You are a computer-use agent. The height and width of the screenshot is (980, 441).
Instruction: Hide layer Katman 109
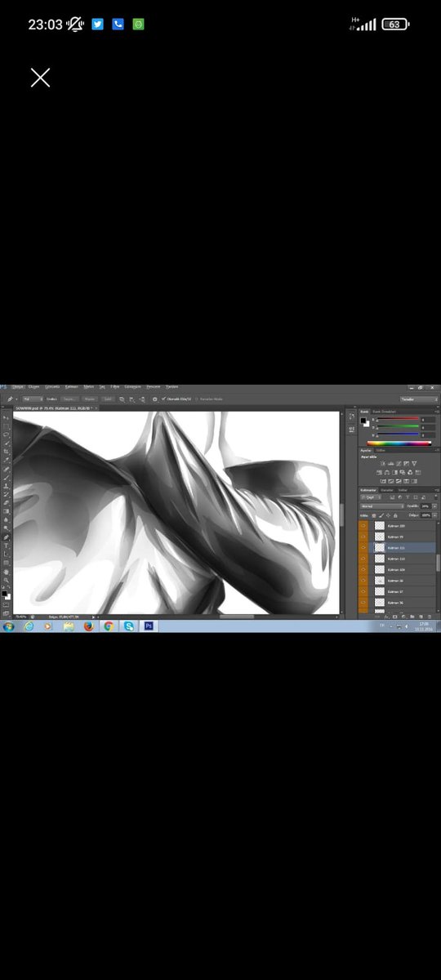[363, 570]
